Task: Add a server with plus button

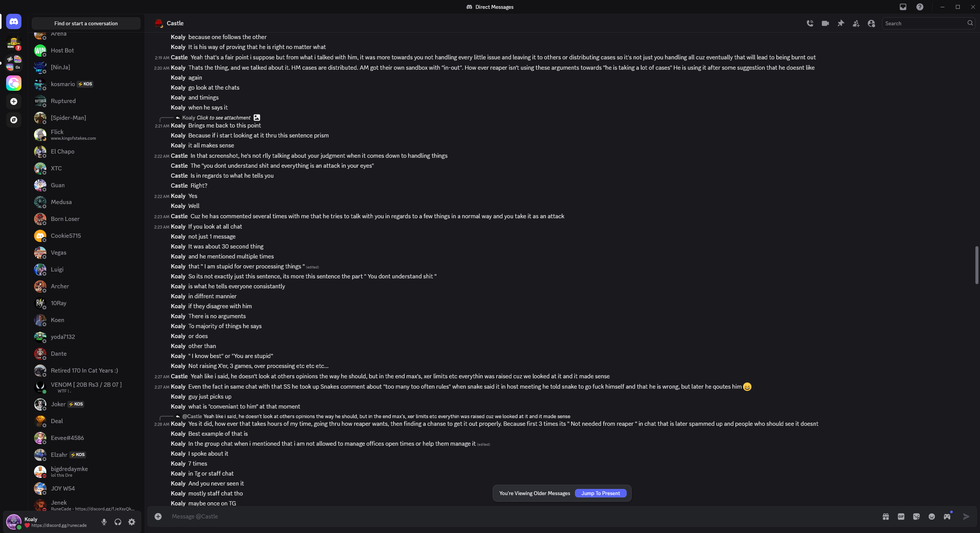Action: (14, 101)
